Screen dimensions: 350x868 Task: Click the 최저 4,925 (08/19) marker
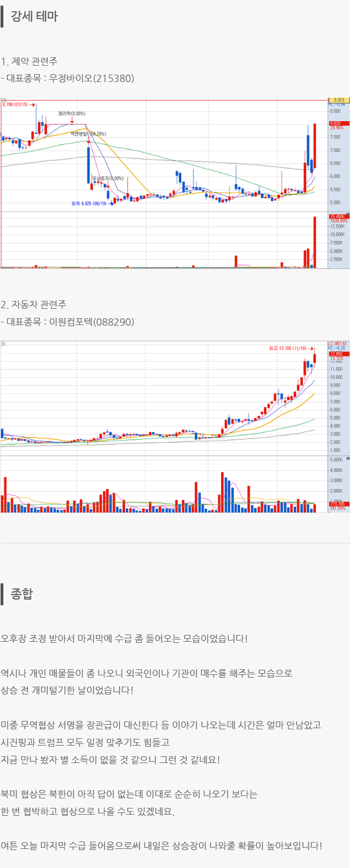[88, 203]
